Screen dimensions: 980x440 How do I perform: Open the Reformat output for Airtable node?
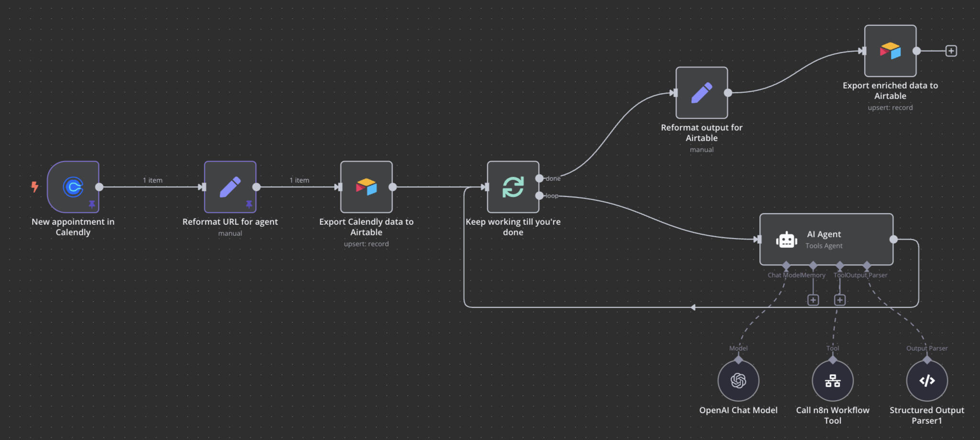click(x=701, y=93)
